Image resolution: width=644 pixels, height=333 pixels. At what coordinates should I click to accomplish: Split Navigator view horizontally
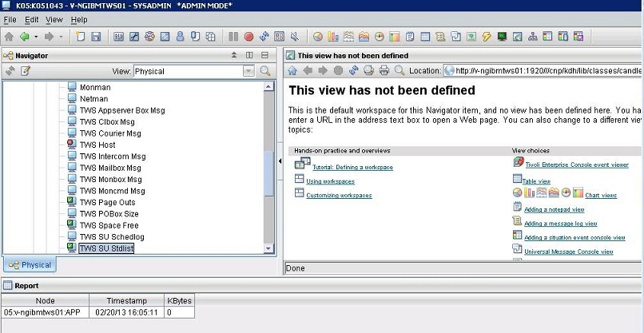point(264,55)
